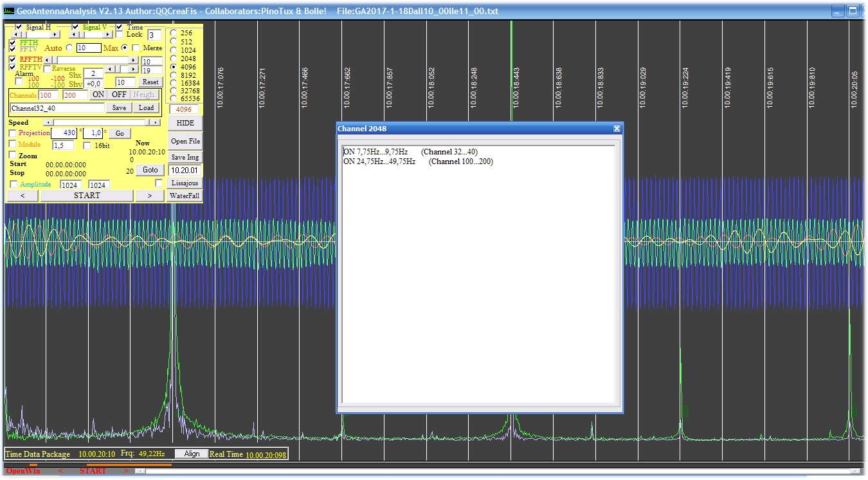Click the Save Img button
This screenshot has height=480, width=868.
click(185, 157)
